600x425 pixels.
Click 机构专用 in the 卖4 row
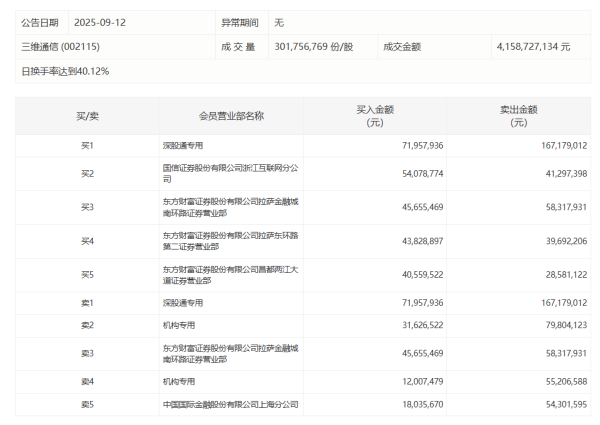178,382
